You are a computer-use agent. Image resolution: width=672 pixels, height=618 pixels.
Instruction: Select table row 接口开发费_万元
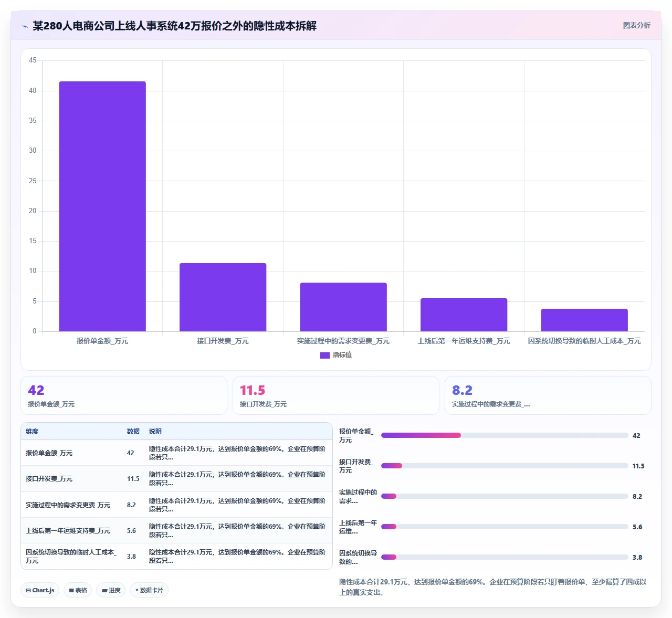176,479
